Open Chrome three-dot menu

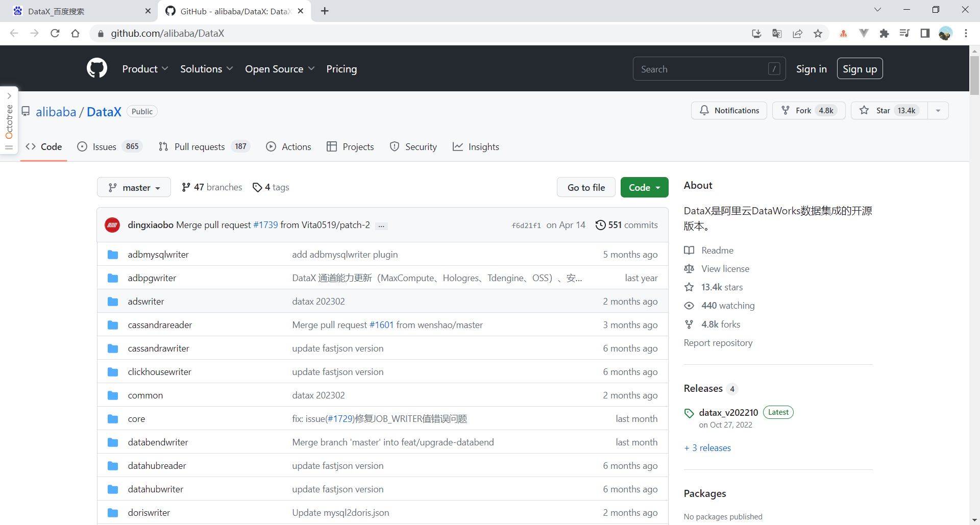[x=966, y=33]
